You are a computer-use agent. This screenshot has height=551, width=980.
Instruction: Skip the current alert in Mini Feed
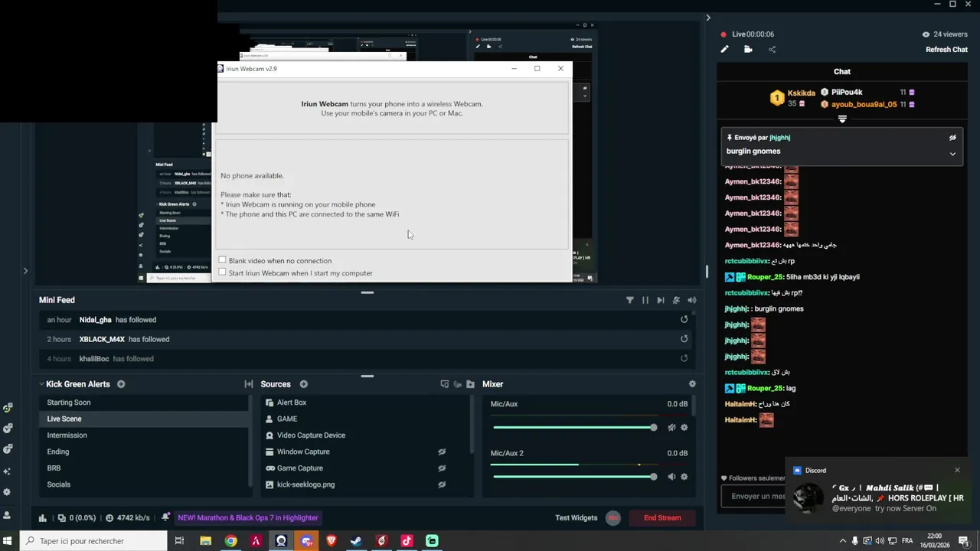click(x=661, y=300)
